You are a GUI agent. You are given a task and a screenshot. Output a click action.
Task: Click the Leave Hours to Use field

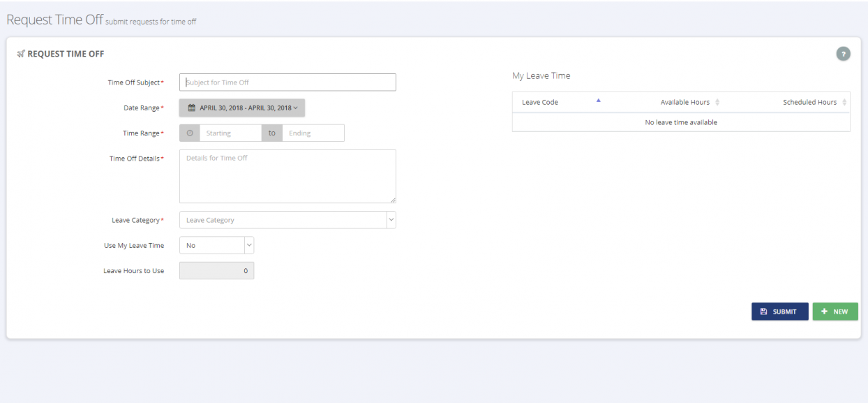coord(217,270)
